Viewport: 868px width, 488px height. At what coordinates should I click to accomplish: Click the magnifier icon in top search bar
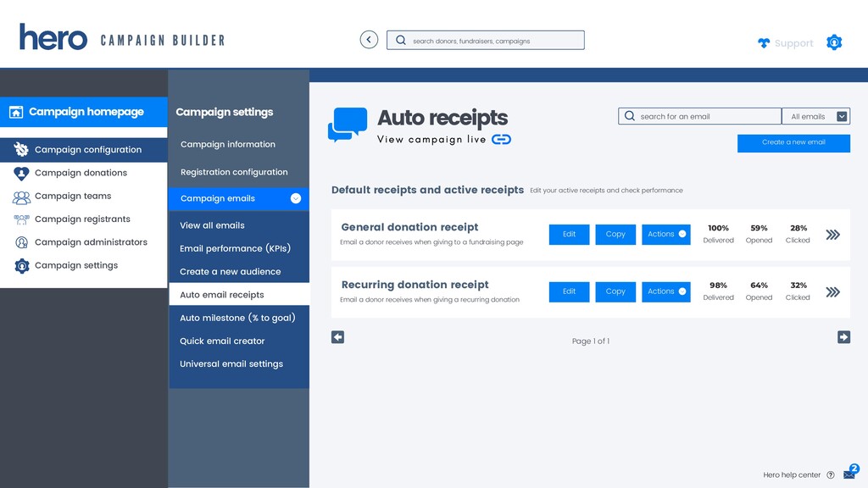401,41
